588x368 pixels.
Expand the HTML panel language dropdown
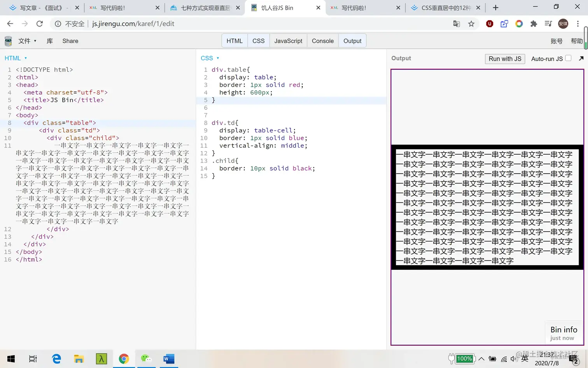coord(16,58)
